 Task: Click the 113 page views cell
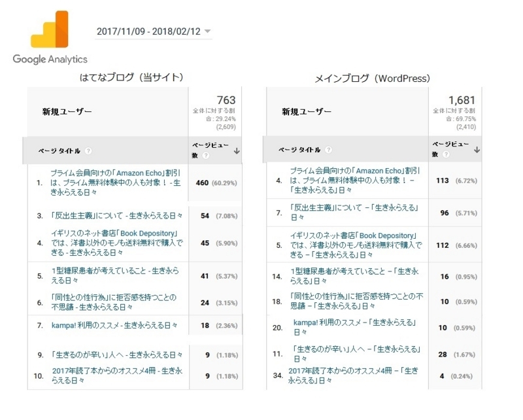pos(443,181)
